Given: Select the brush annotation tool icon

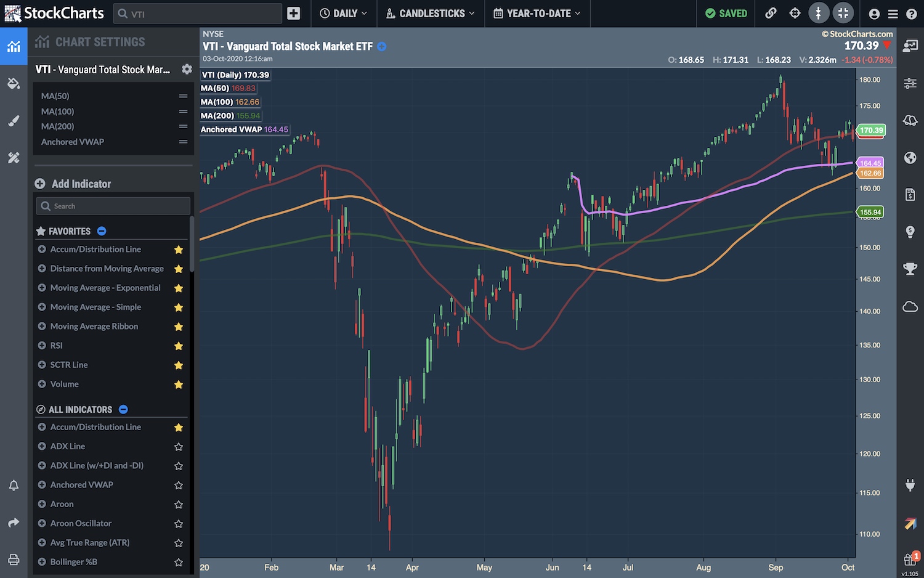Looking at the screenshot, I should point(14,121).
